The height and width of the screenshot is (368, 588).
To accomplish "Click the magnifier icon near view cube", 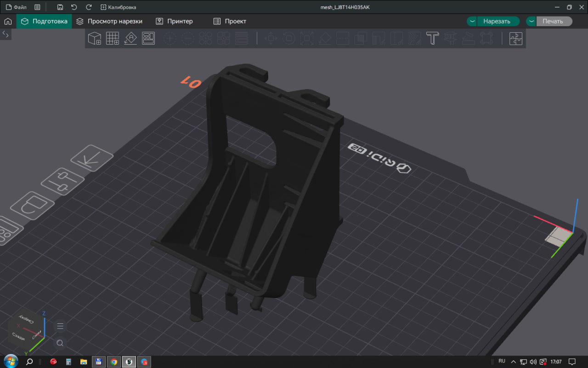I will point(60,343).
